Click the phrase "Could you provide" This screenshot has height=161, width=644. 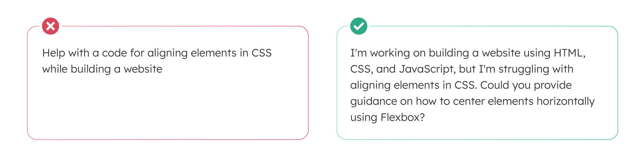point(526,85)
